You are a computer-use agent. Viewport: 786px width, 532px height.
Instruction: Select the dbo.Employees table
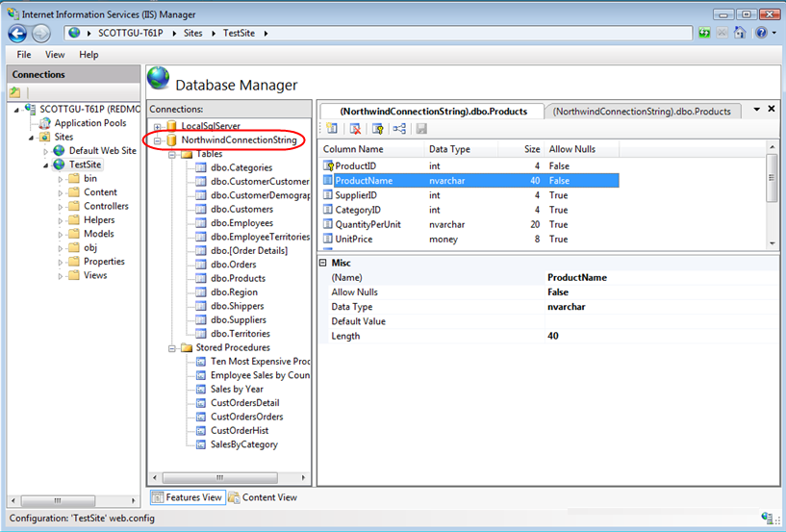(241, 223)
